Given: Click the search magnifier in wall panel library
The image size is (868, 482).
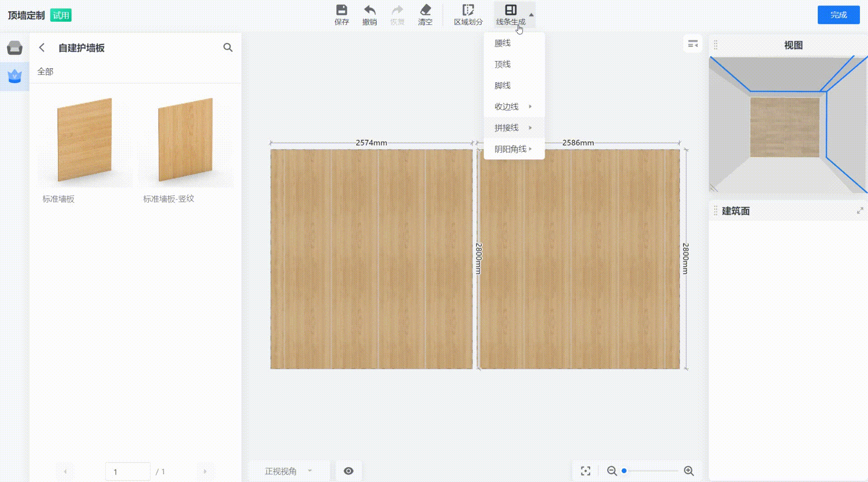Looking at the screenshot, I should click(228, 47).
